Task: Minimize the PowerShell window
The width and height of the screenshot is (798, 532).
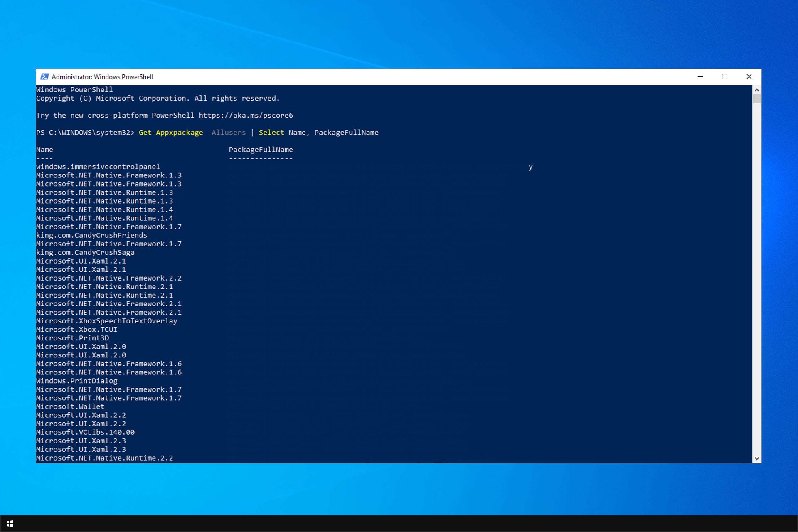Action: click(700, 76)
